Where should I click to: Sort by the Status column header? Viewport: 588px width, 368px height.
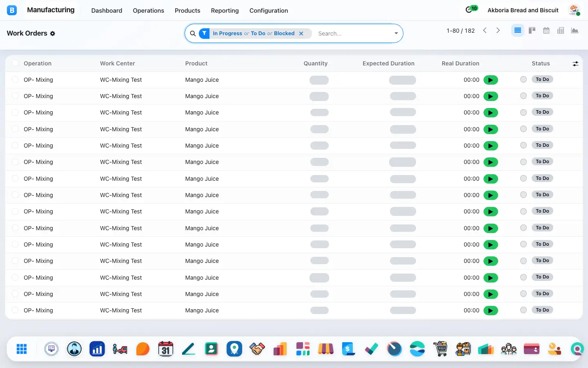tap(541, 63)
